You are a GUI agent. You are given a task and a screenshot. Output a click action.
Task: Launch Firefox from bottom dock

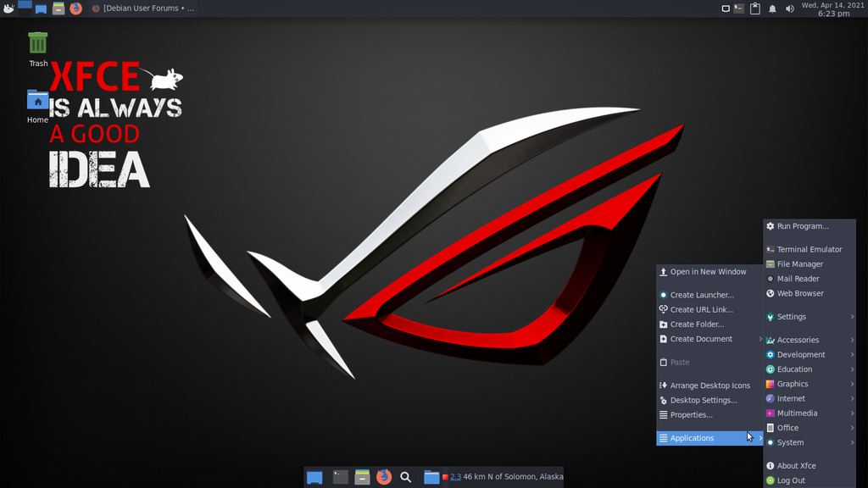(x=384, y=476)
